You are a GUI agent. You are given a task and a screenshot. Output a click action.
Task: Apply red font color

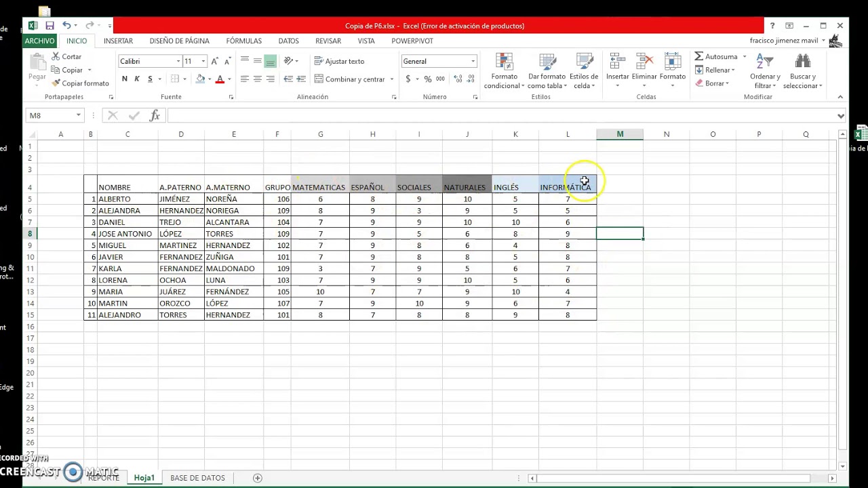[219, 79]
